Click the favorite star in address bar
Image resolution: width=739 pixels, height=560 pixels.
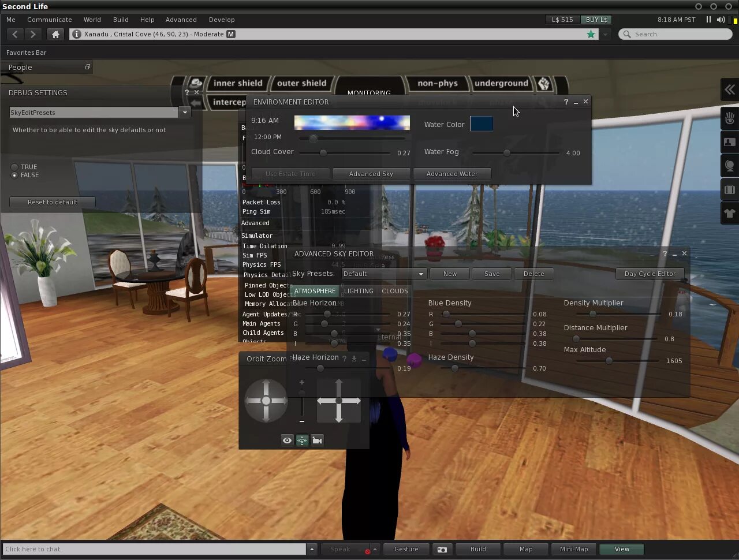pos(591,34)
